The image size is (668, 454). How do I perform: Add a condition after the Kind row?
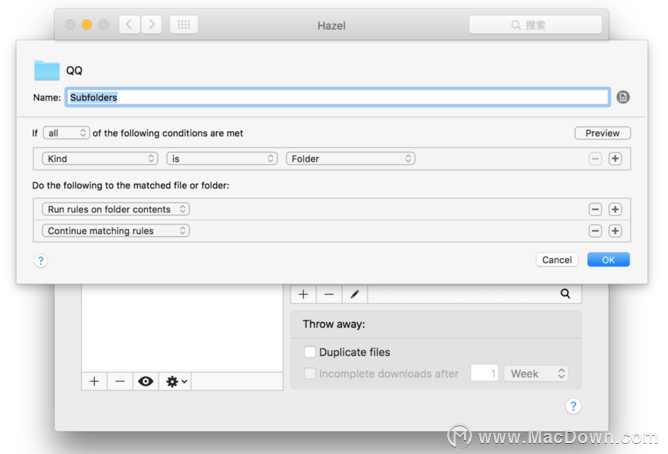coord(615,159)
